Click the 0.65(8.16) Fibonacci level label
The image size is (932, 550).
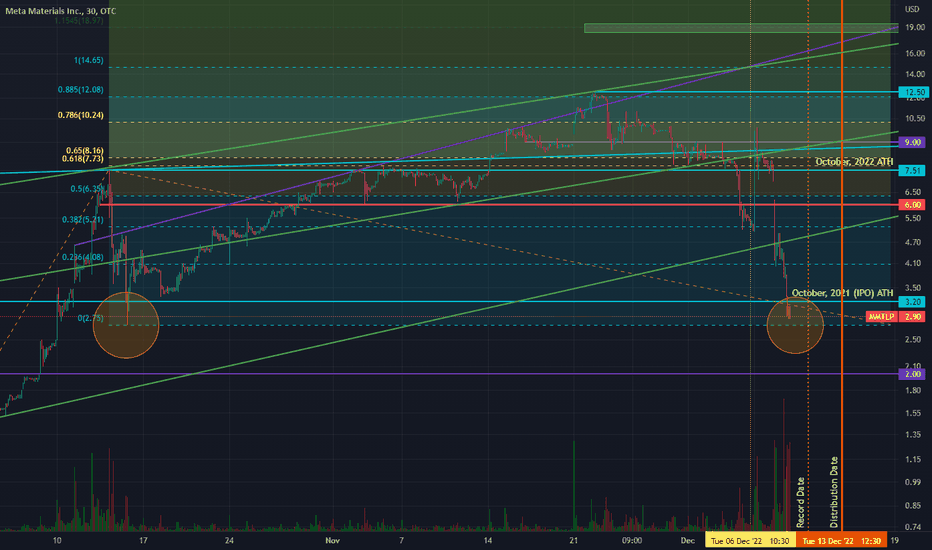pyautogui.click(x=84, y=151)
